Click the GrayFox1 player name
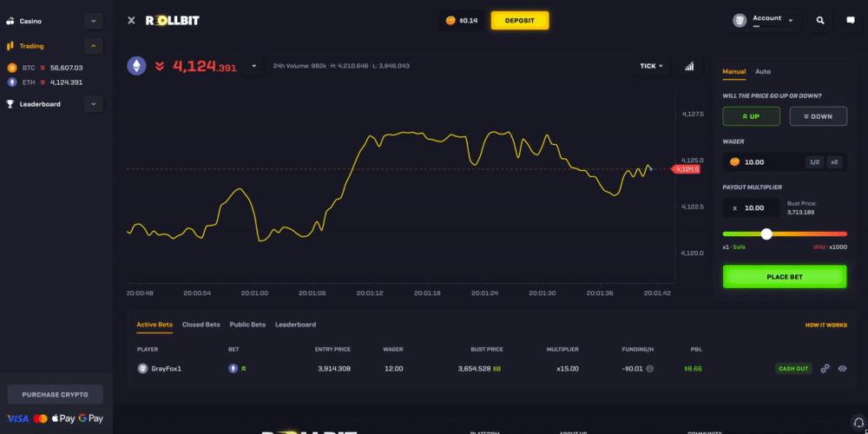This screenshot has height=434, width=868. tap(166, 369)
